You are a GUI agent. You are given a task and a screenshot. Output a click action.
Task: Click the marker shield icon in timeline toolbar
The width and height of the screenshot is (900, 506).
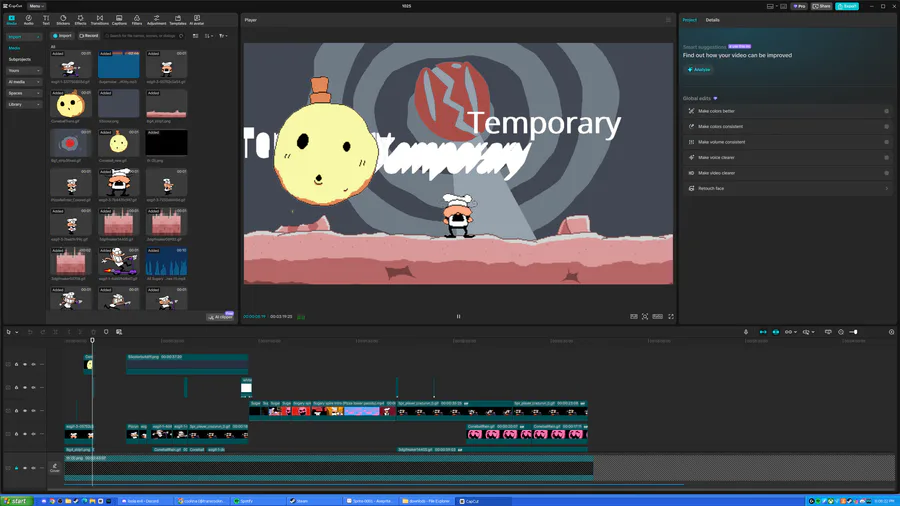[106, 332]
